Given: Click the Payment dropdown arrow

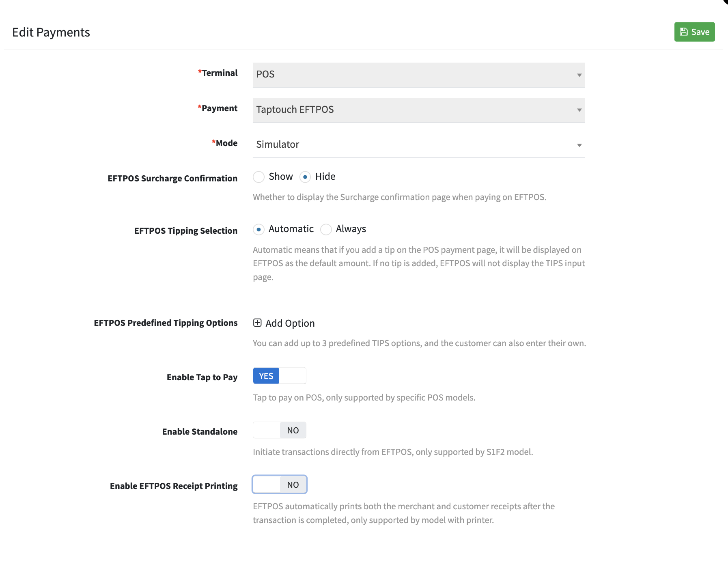Looking at the screenshot, I should point(579,110).
